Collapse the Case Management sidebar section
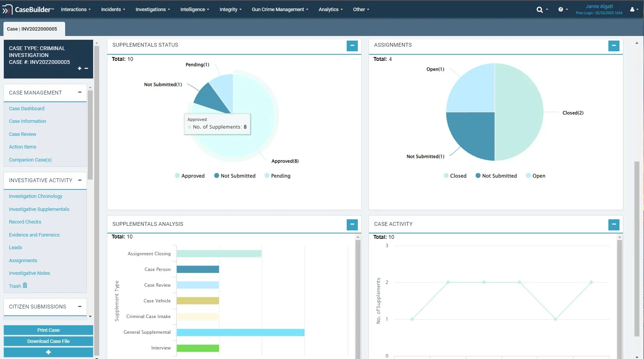644x359 pixels. (x=80, y=92)
